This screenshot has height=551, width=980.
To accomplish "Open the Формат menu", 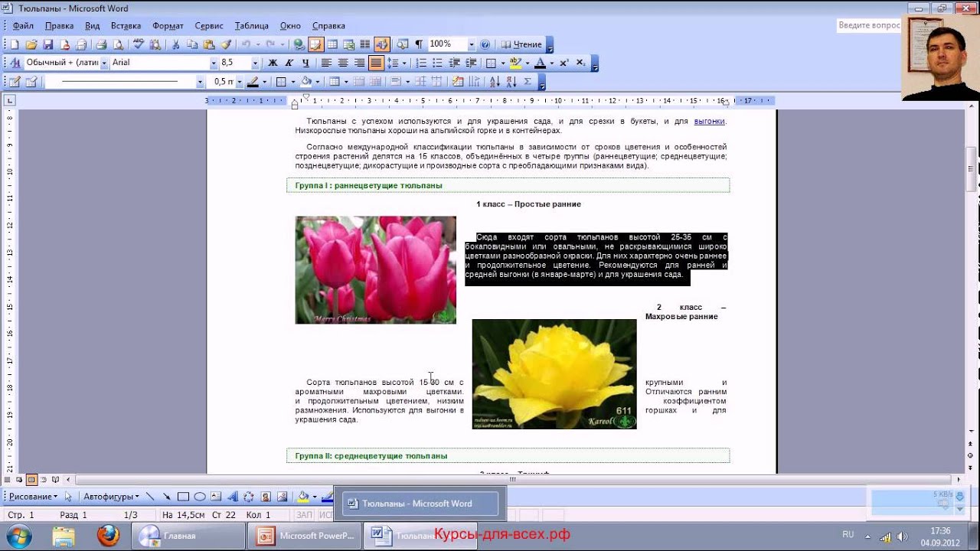I will point(168,26).
